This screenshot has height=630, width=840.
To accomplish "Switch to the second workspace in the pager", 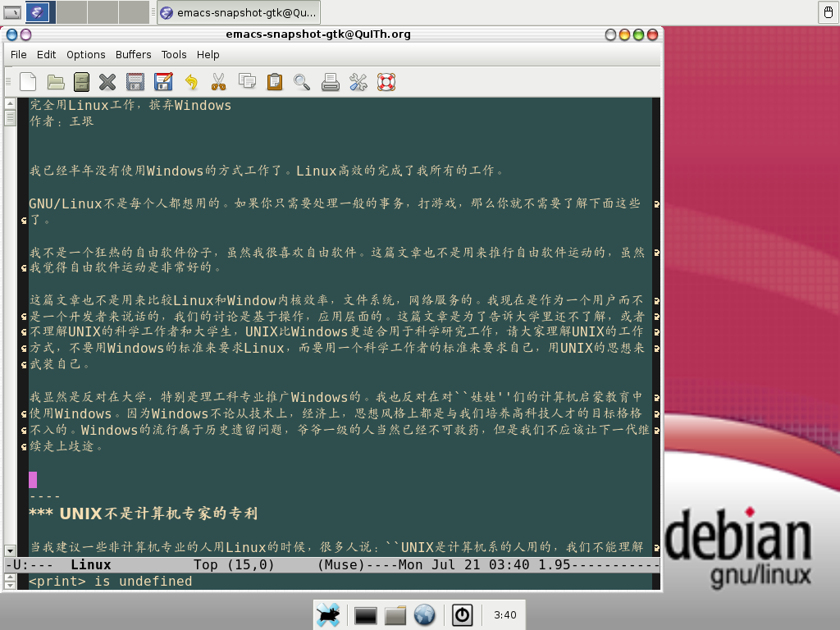I will click(x=72, y=11).
